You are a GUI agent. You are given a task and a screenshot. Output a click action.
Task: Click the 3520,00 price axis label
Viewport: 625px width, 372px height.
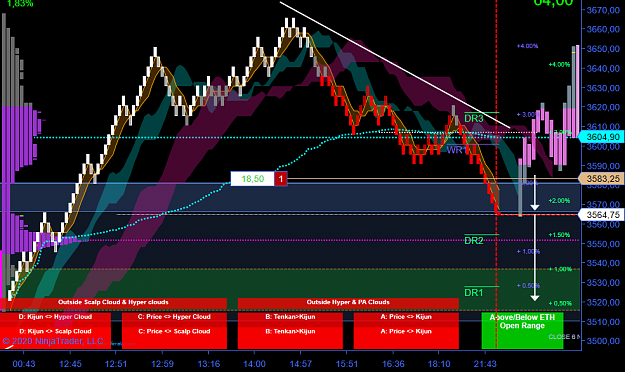[x=603, y=302]
